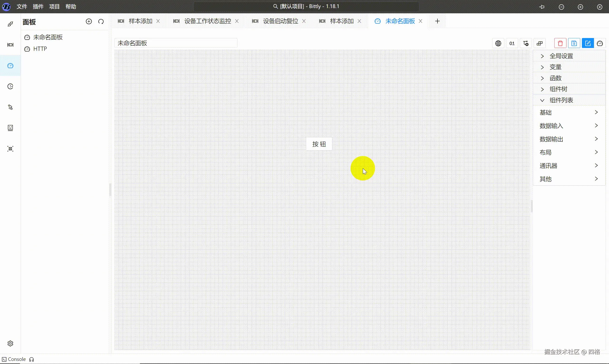Open the 帮助 menu
The width and height of the screenshot is (609, 364).
[71, 7]
